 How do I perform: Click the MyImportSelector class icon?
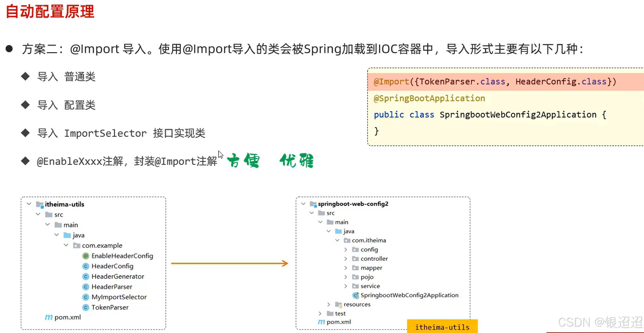(86, 297)
